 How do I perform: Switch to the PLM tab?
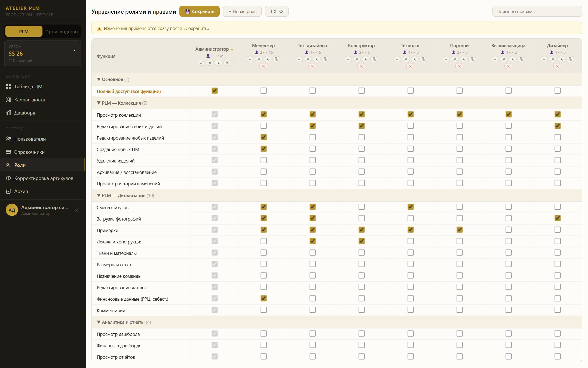(x=24, y=31)
